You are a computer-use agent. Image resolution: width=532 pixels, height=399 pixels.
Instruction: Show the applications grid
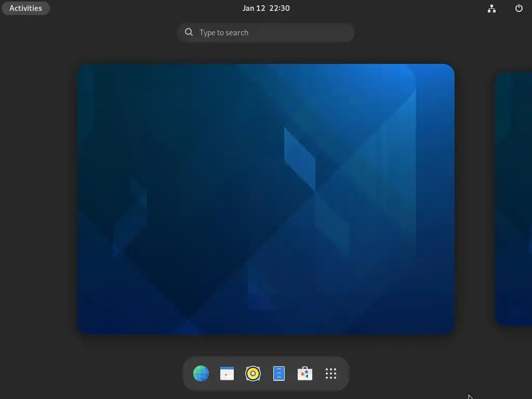[331, 374]
